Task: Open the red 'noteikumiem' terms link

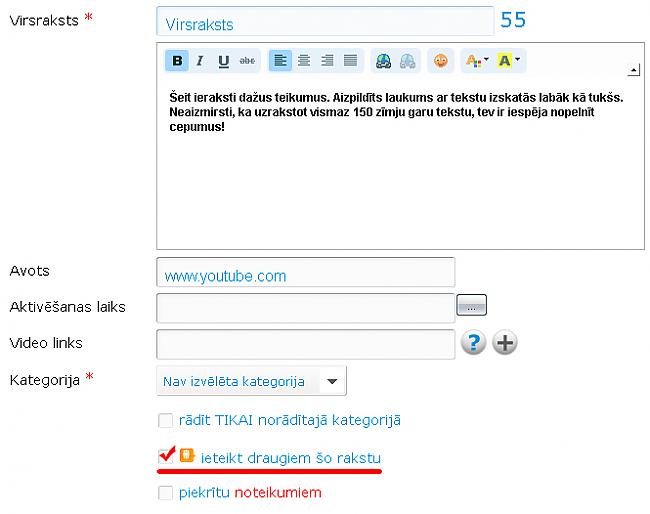Action: [278, 492]
